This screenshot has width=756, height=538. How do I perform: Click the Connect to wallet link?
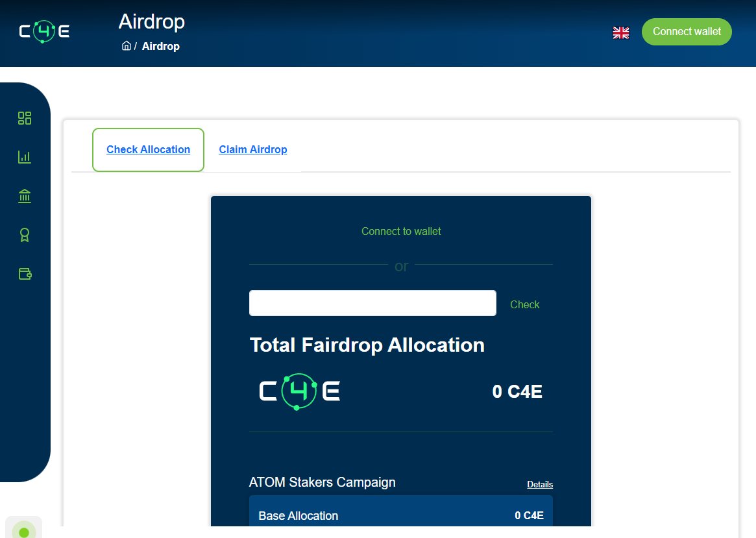[401, 232]
